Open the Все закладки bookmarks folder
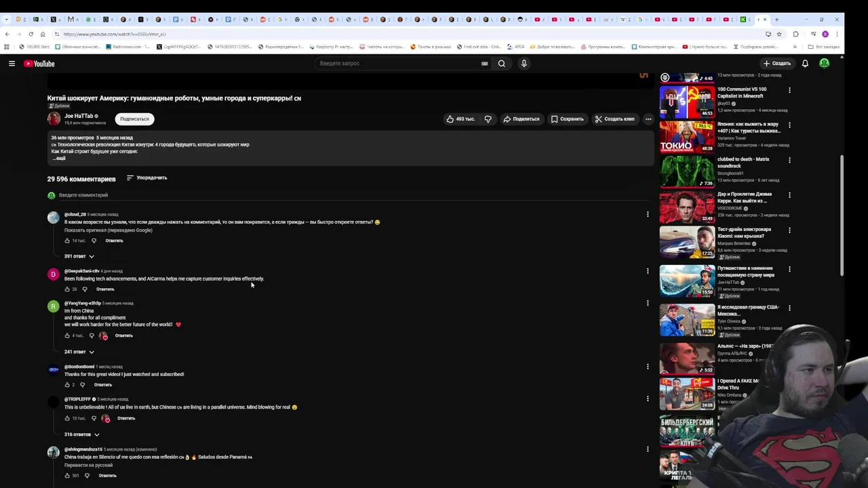 point(824,47)
